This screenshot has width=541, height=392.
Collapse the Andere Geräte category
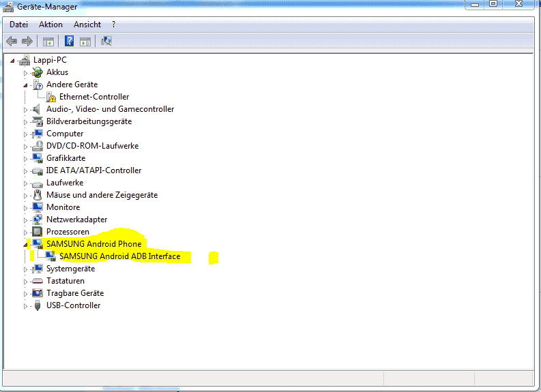point(25,85)
